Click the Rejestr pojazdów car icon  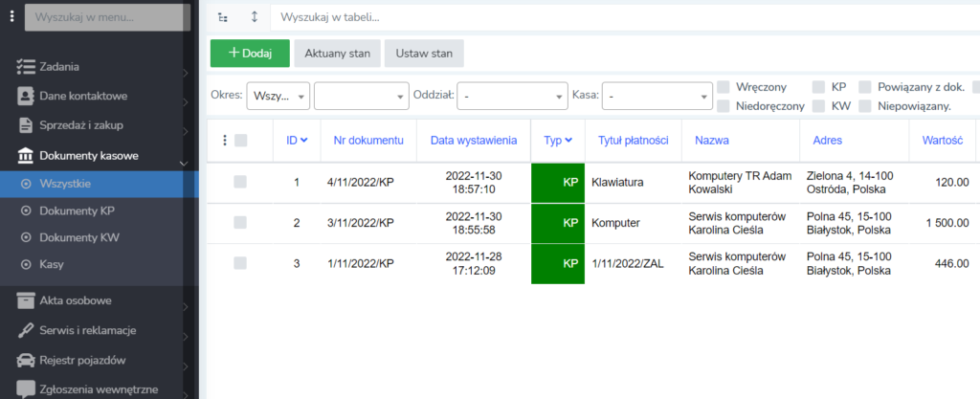tap(26, 361)
